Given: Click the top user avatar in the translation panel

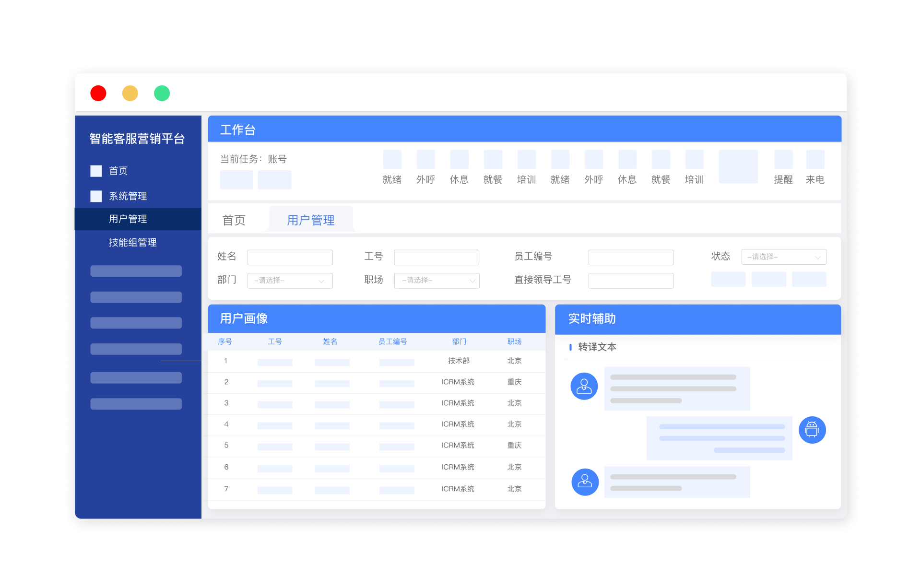Looking at the screenshot, I should tap(584, 386).
